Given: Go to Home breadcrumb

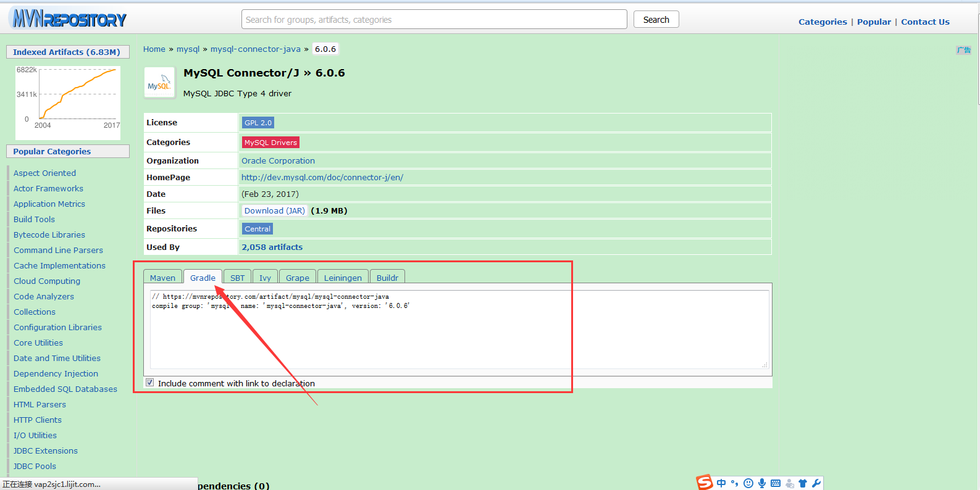Looking at the screenshot, I should [x=154, y=49].
